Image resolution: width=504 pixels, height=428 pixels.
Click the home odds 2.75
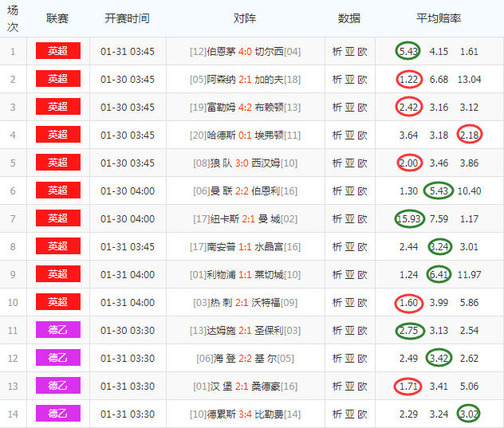pos(408,331)
